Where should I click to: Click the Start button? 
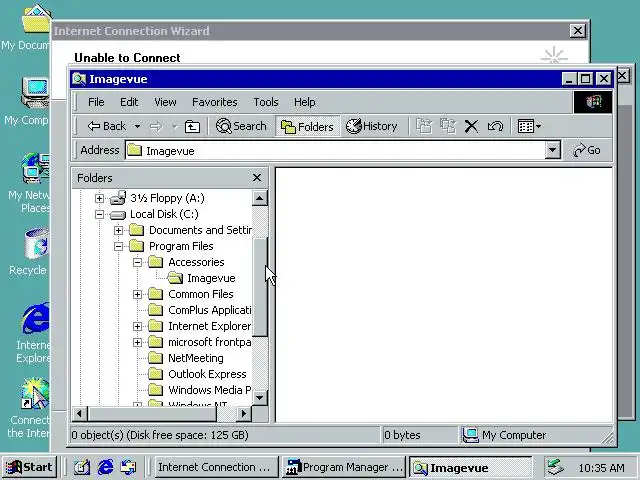[29, 467]
